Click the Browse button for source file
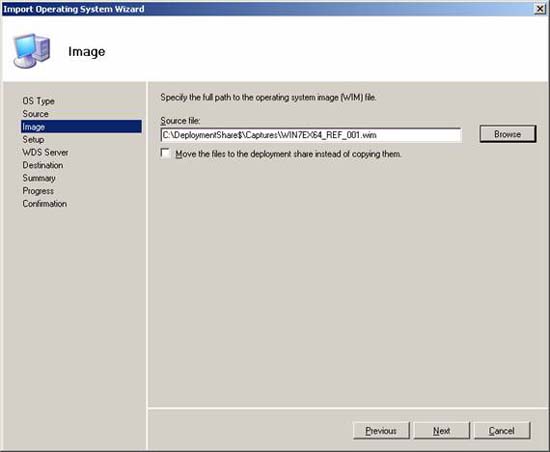Viewport: 550px width, 452px height. (x=508, y=134)
